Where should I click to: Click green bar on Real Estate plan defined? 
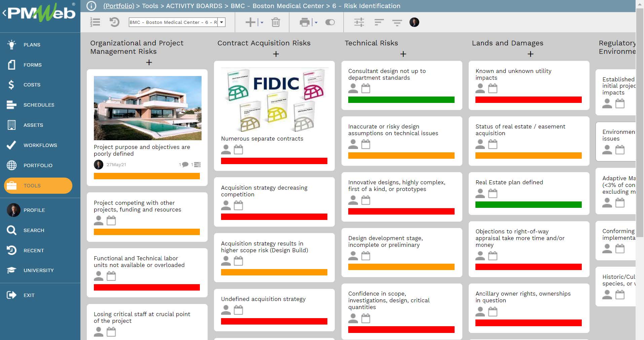click(x=528, y=205)
